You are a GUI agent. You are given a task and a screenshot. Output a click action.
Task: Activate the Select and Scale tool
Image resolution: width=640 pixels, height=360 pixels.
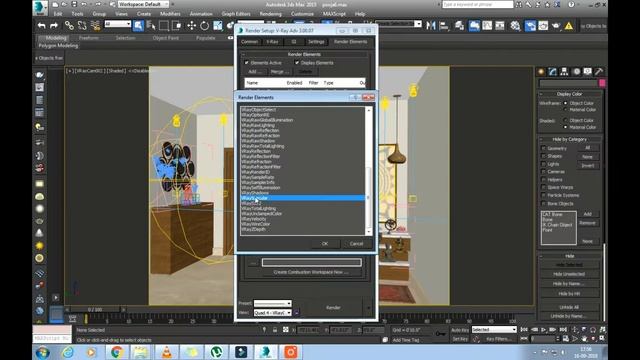tap(217, 26)
